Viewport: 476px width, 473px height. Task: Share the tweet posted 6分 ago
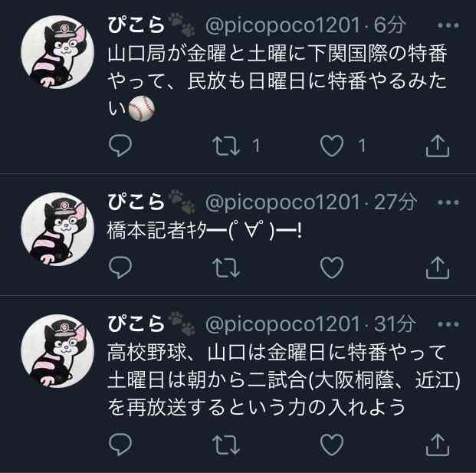(438, 146)
